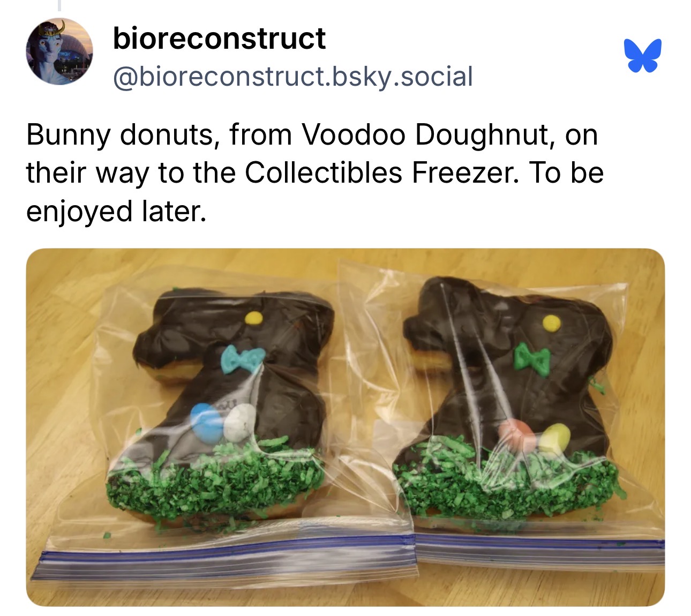Open bioreconstruct's round profile avatar
The height and width of the screenshot is (616, 691).
tap(60, 52)
